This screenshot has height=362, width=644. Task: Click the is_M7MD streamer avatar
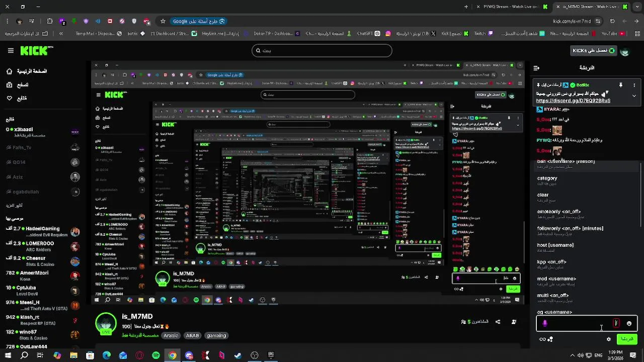pyautogui.click(x=106, y=323)
